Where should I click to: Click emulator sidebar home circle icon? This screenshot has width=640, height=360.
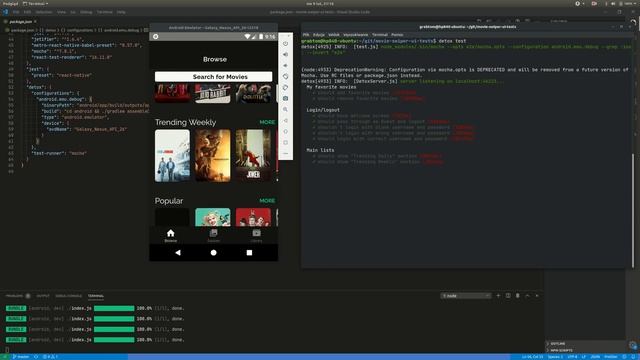click(285, 131)
